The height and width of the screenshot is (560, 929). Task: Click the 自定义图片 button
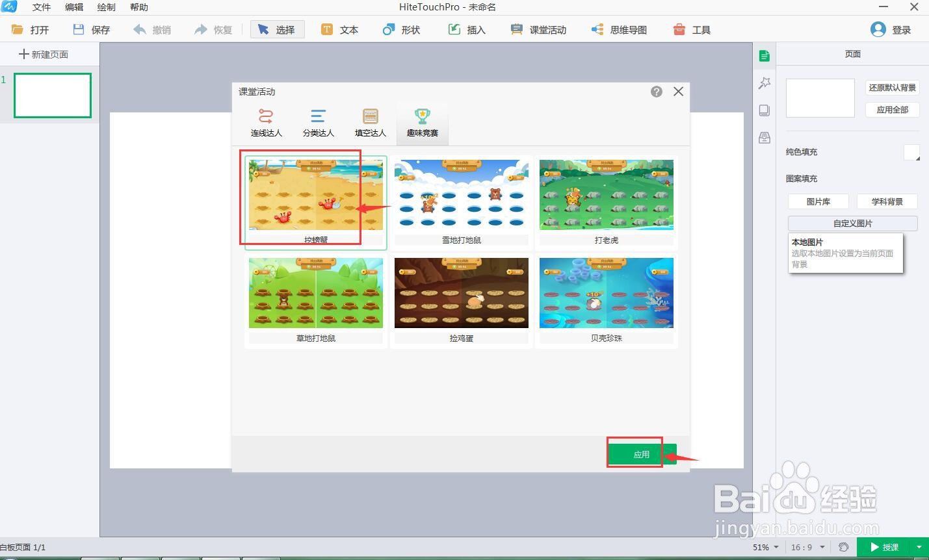pyautogui.click(x=853, y=223)
